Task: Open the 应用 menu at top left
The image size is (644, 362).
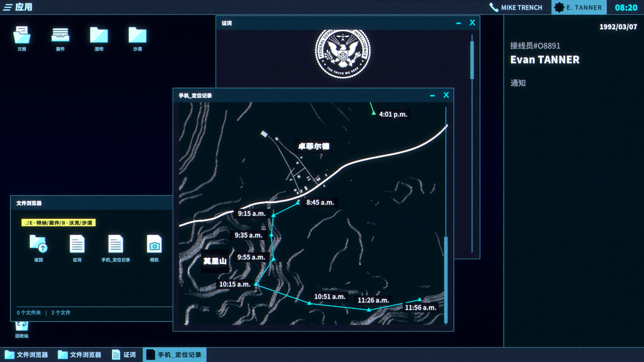Action: point(17,7)
